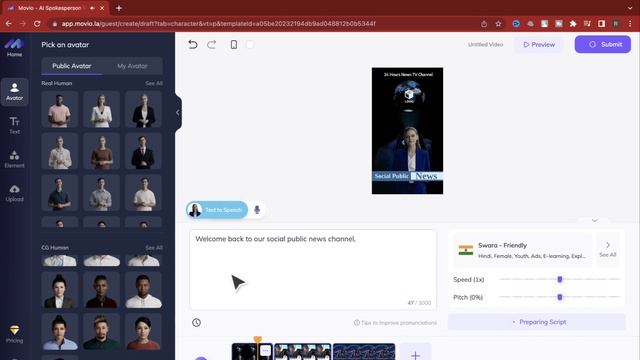
Task: Open the Element sidebar panel
Action: 14,159
